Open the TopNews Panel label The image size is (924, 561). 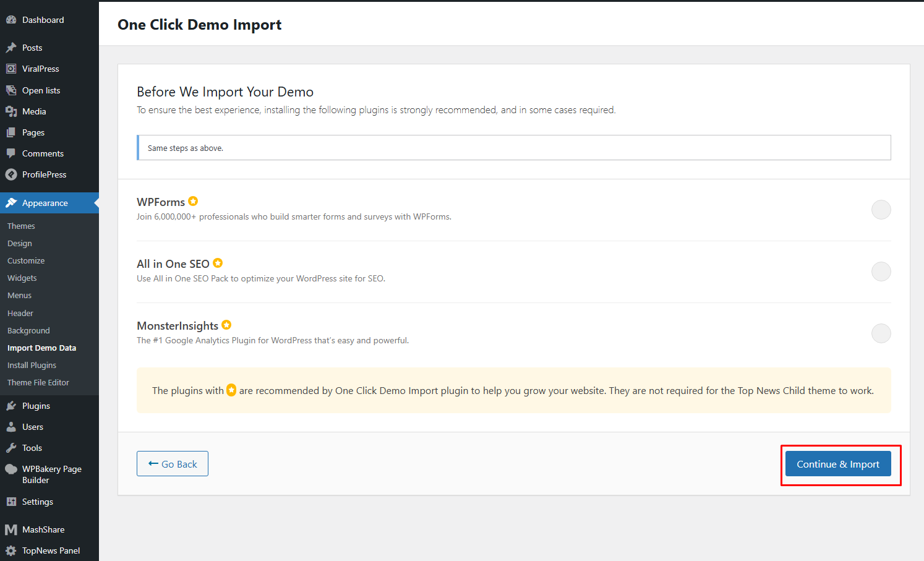pyautogui.click(x=51, y=550)
